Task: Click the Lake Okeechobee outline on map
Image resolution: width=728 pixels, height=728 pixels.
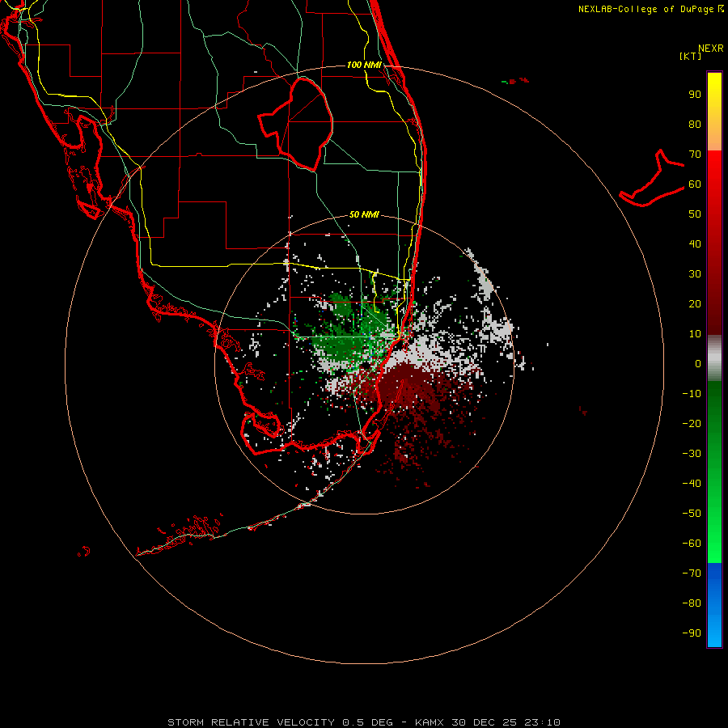Action: click(296, 124)
